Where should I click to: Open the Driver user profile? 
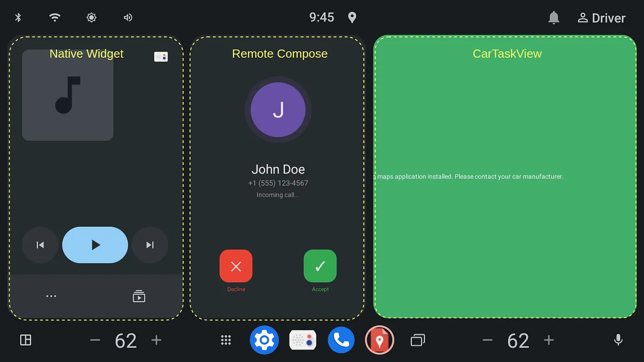[602, 18]
